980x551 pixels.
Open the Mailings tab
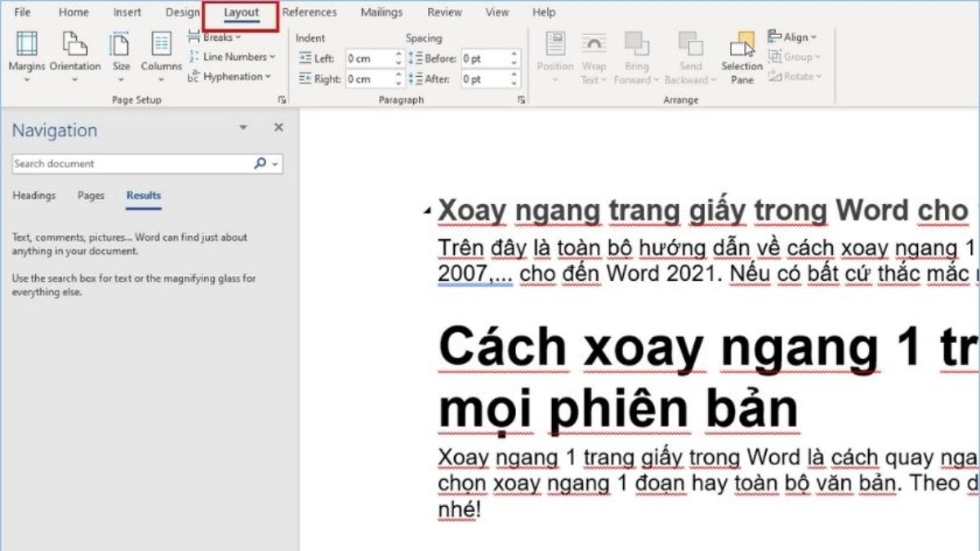click(x=381, y=12)
